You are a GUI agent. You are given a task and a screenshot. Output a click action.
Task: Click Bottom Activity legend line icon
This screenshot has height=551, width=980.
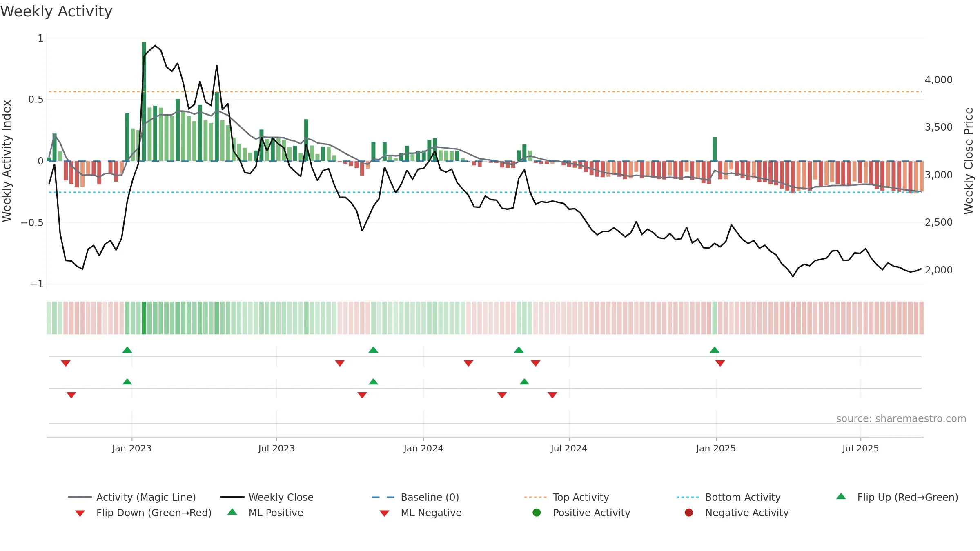pyautogui.click(x=688, y=497)
